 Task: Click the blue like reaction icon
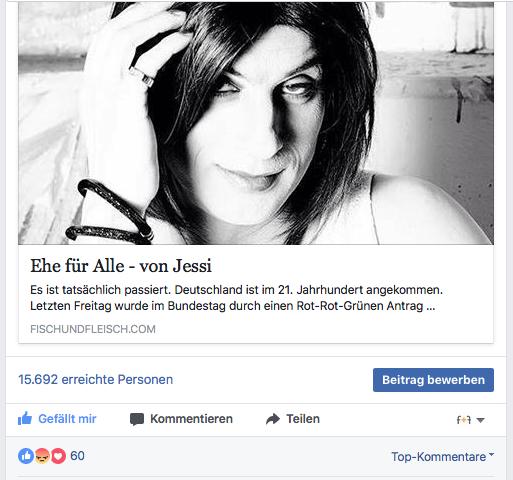[26, 456]
